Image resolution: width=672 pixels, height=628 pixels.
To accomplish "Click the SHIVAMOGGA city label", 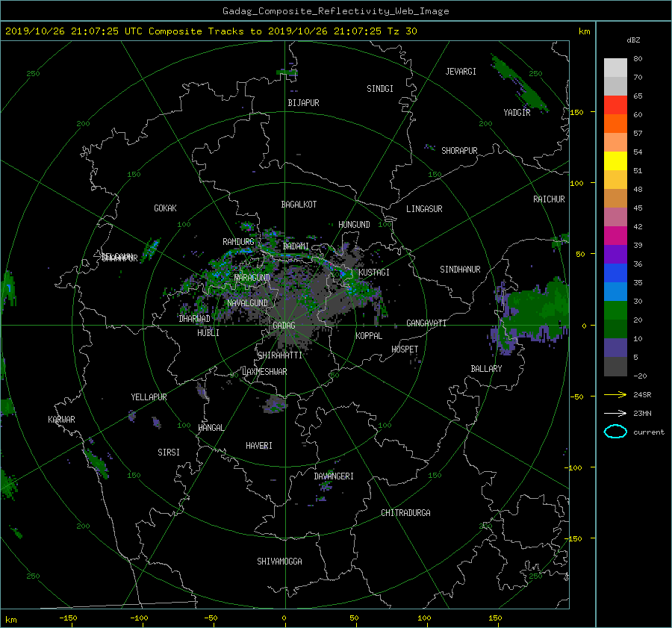I will click(279, 561).
